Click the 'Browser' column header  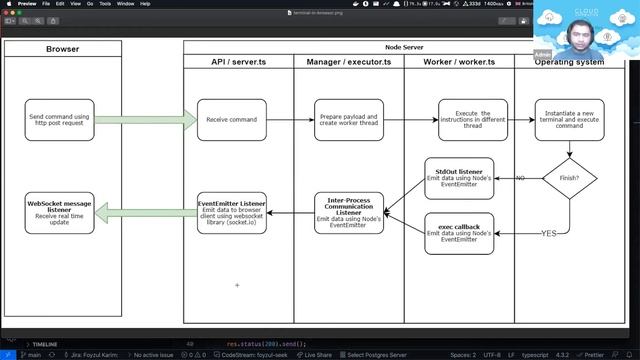click(x=63, y=49)
